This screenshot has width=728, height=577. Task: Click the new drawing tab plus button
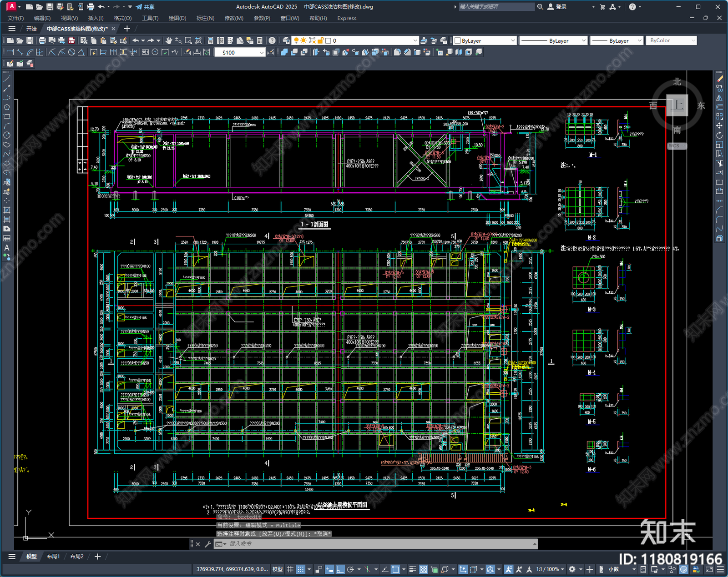pyautogui.click(x=127, y=29)
